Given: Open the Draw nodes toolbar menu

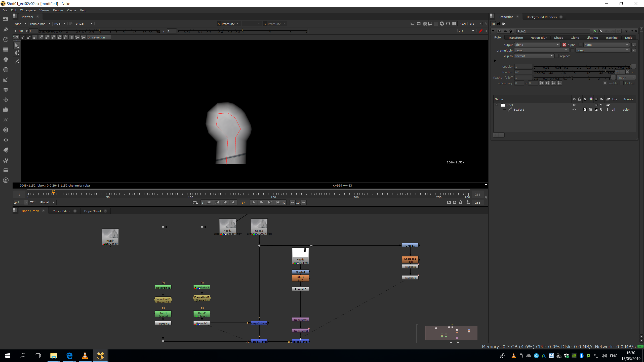Looking at the screenshot, I should click(x=6, y=29).
